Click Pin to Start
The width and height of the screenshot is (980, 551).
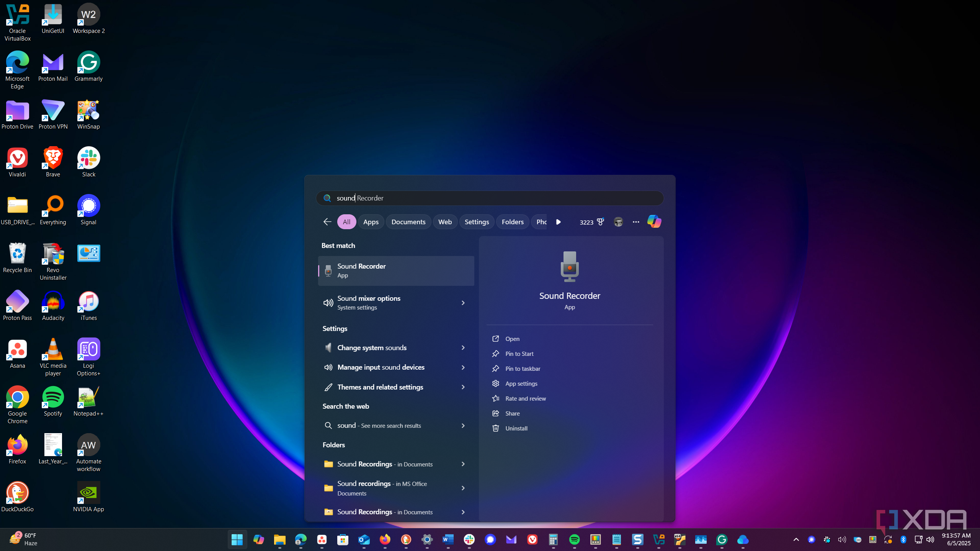point(519,354)
